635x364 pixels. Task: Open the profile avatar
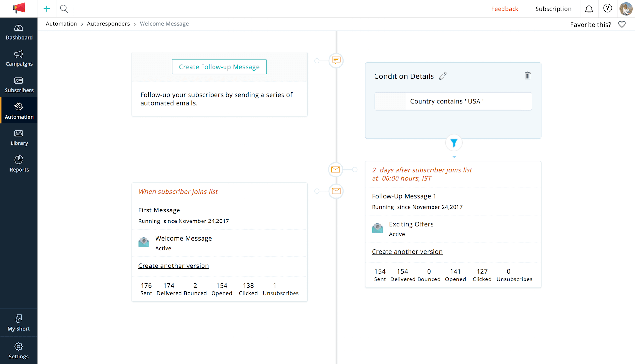pyautogui.click(x=626, y=9)
